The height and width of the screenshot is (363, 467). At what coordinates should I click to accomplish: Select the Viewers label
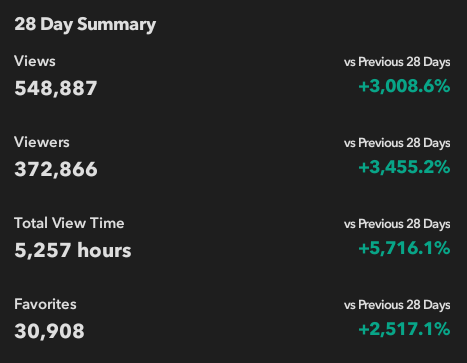click(x=42, y=142)
